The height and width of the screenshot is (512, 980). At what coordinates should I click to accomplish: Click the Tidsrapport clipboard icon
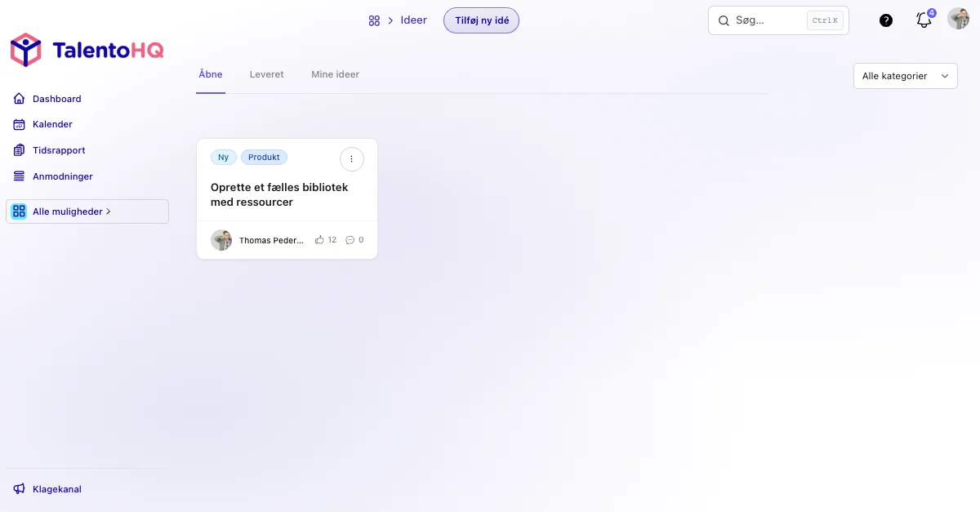tap(19, 150)
